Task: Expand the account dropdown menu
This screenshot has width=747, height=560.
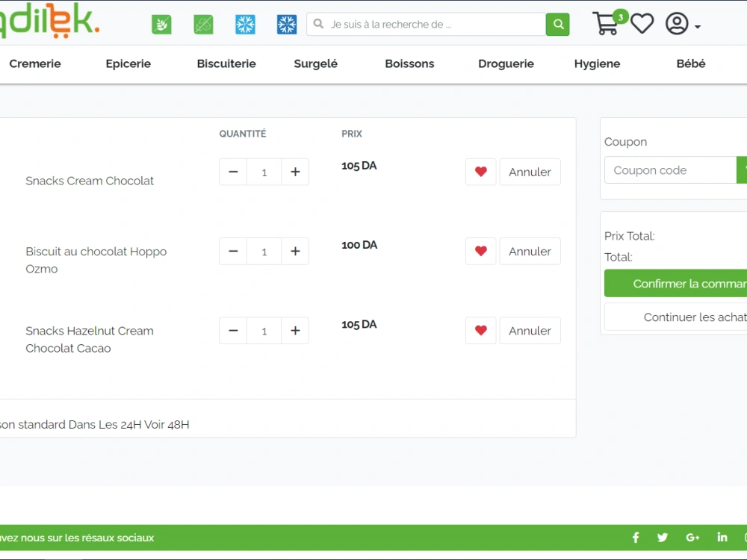Action: point(696,27)
